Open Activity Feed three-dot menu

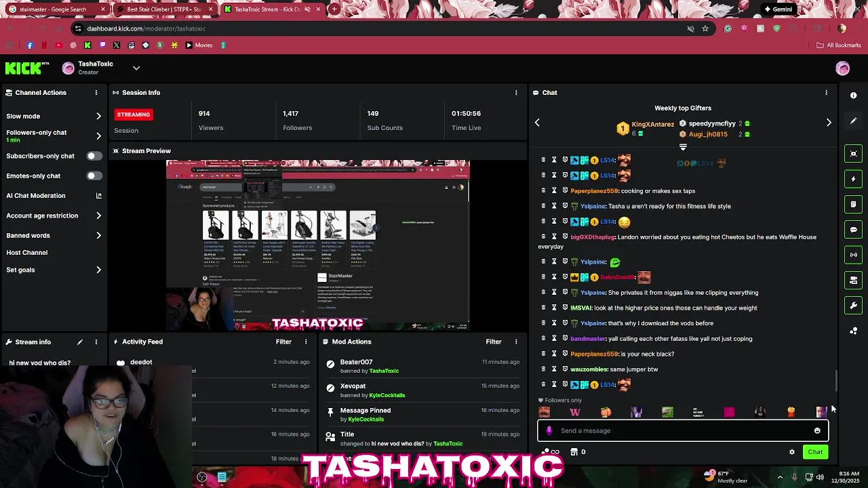(x=306, y=342)
